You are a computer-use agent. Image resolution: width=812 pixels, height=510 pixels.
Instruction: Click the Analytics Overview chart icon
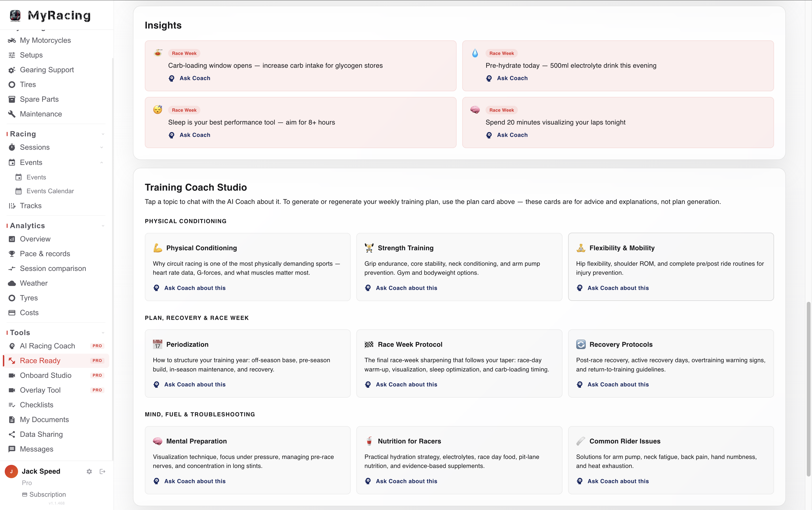[12, 239]
